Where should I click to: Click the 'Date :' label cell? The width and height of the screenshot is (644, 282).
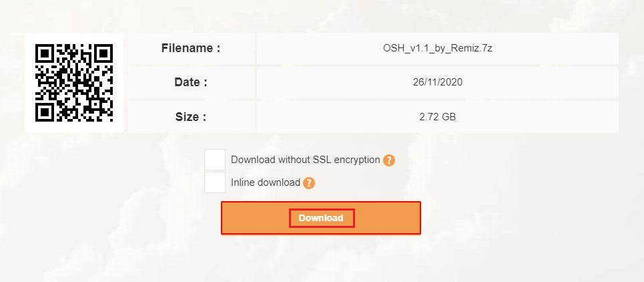191,82
